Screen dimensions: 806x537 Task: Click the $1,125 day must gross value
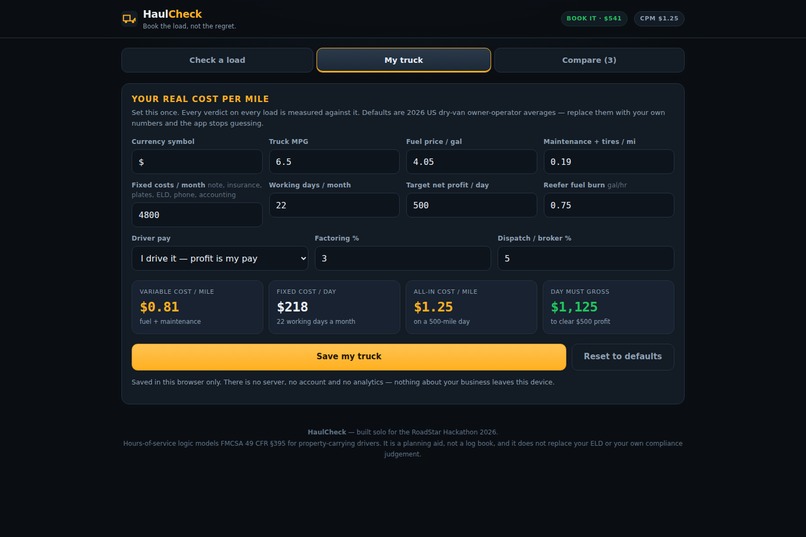(574, 307)
